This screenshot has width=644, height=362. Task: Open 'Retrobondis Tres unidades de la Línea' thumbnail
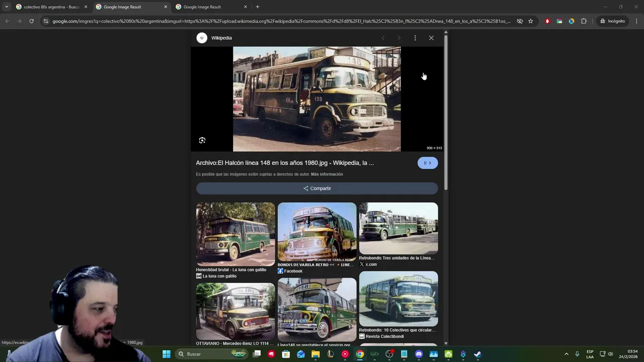[x=398, y=228]
